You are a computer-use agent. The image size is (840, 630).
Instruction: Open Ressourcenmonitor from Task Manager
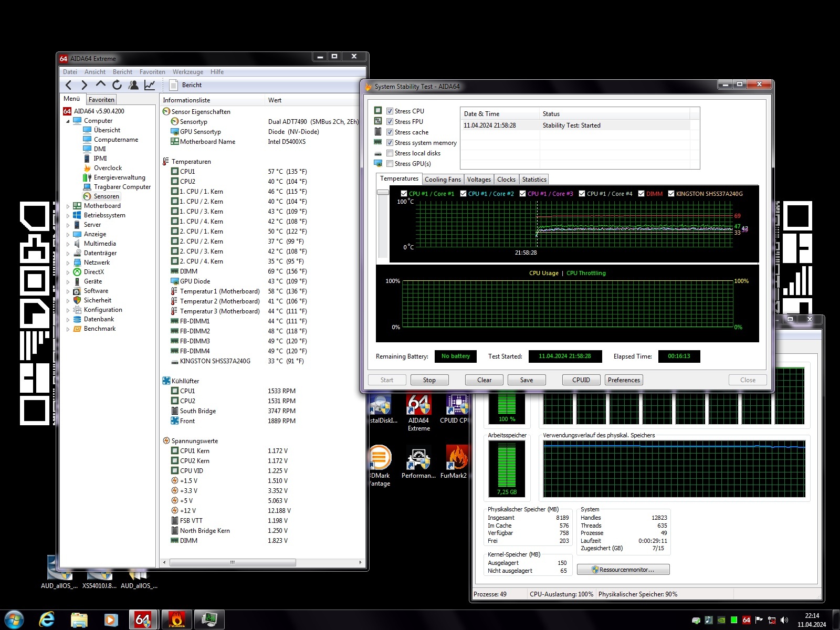pos(623,570)
